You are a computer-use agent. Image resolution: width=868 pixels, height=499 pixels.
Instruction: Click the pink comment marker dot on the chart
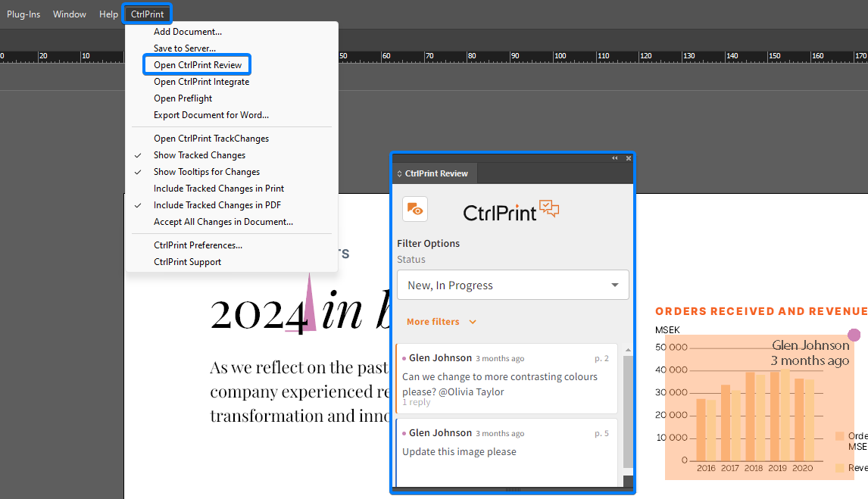(854, 335)
